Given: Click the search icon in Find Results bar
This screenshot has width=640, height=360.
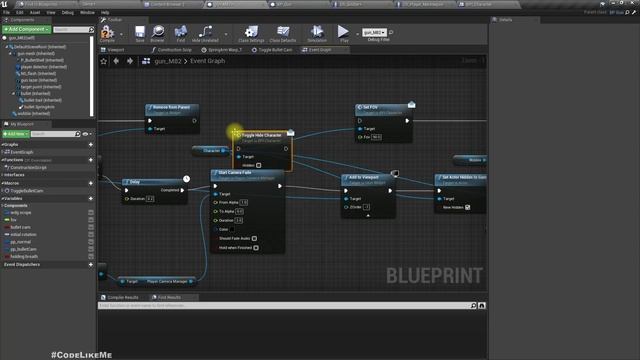Looking at the screenshot, I should [473, 305].
